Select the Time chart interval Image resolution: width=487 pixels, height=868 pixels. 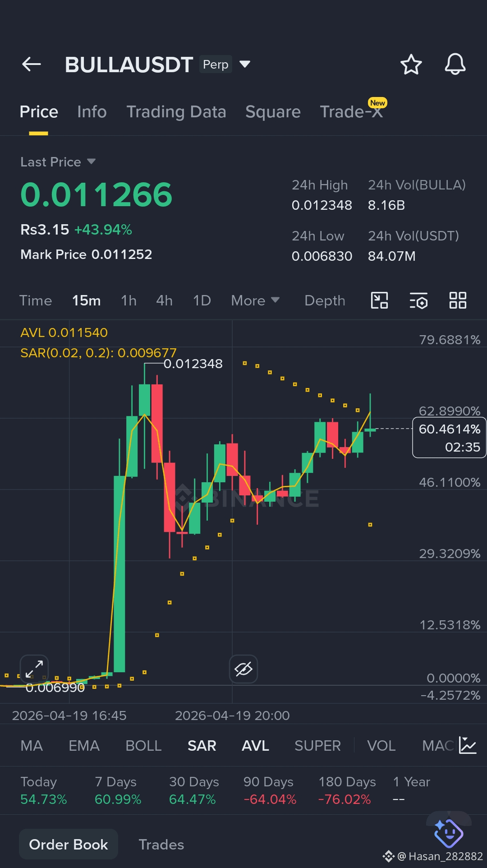(36, 300)
